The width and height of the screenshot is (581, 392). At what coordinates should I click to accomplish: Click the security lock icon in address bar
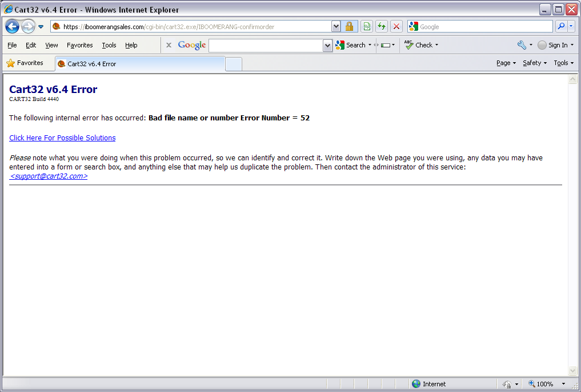click(x=349, y=26)
